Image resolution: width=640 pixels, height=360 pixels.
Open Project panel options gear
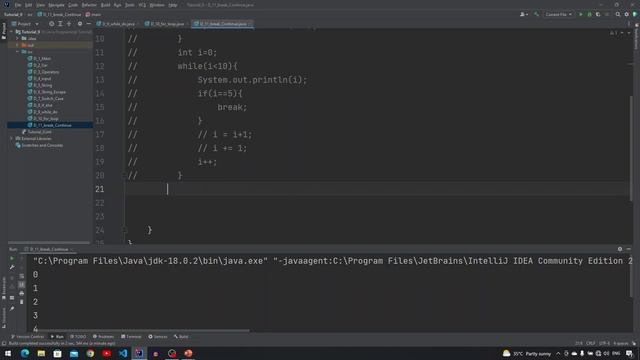(80, 24)
